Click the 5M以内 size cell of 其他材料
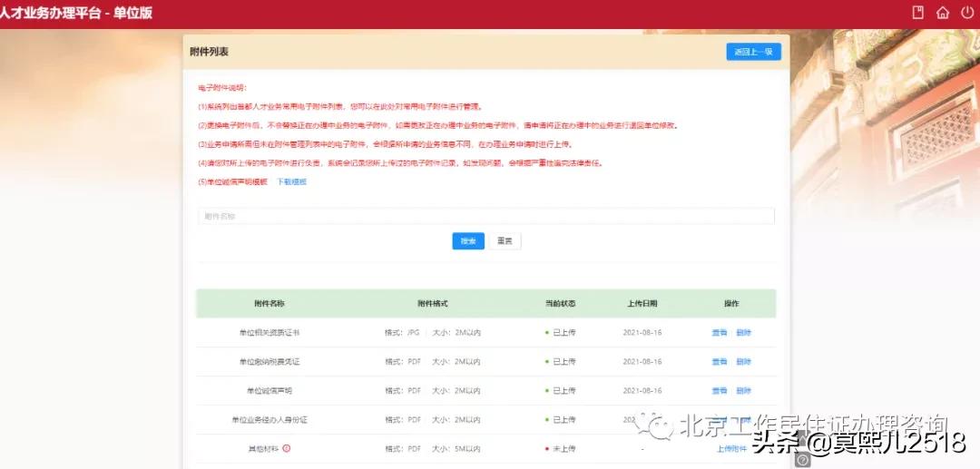Image resolution: width=980 pixels, height=469 pixels. point(456,448)
